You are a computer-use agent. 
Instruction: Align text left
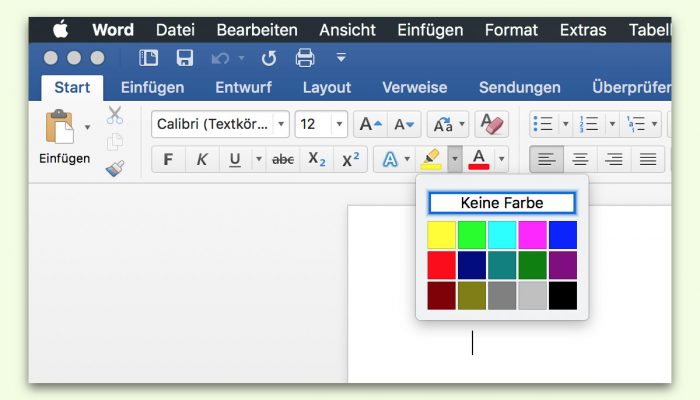click(x=546, y=159)
